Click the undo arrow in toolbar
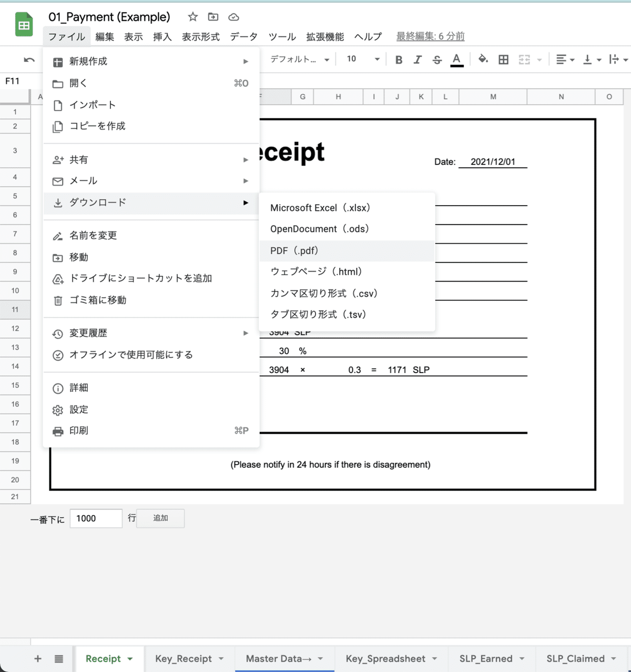This screenshot has width=631, height=672. click(29, 60)
